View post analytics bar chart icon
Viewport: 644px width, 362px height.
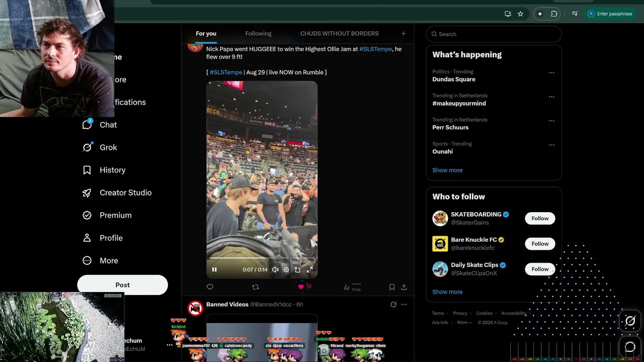(x=347, y=287)
